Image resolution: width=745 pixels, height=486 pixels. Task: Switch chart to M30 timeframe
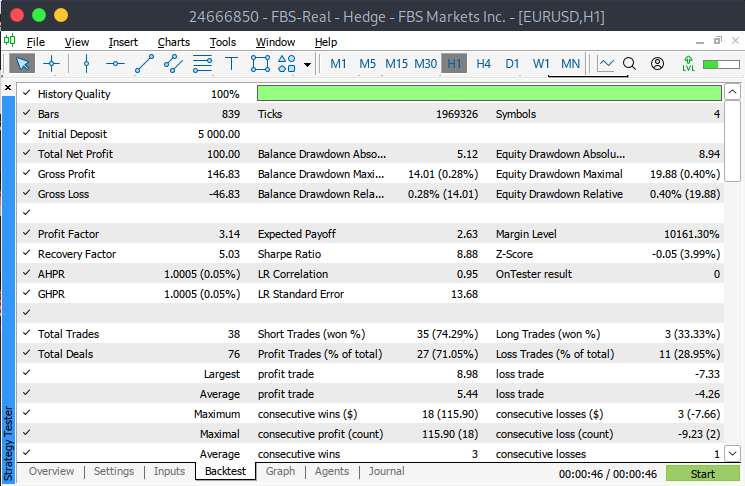[426, 64]
